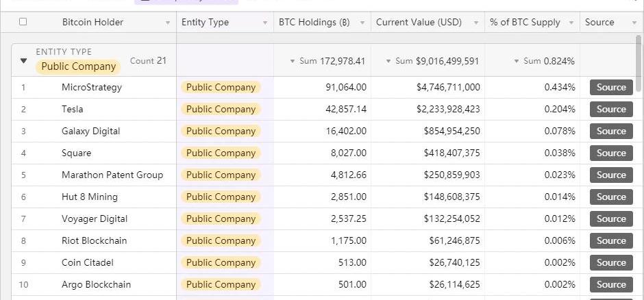Change summary for % of BTC Supply Sum
This screenshot has height=300, width=644.
(x=545, y=61)
